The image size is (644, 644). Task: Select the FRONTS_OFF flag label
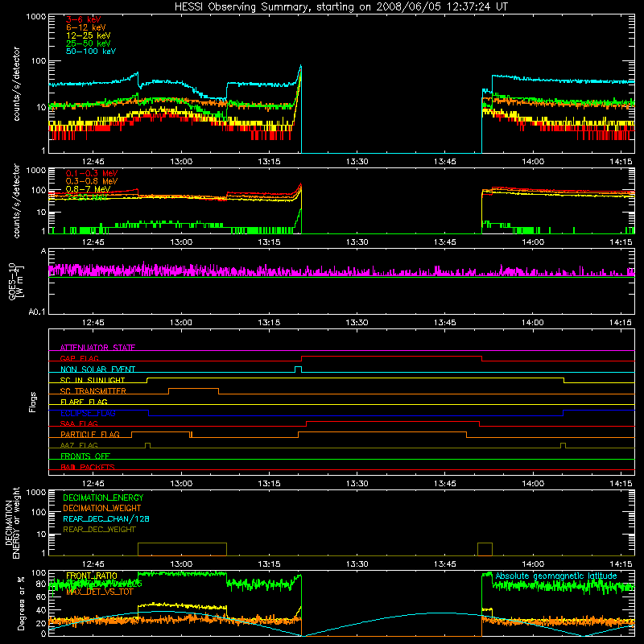coord(85,456)
